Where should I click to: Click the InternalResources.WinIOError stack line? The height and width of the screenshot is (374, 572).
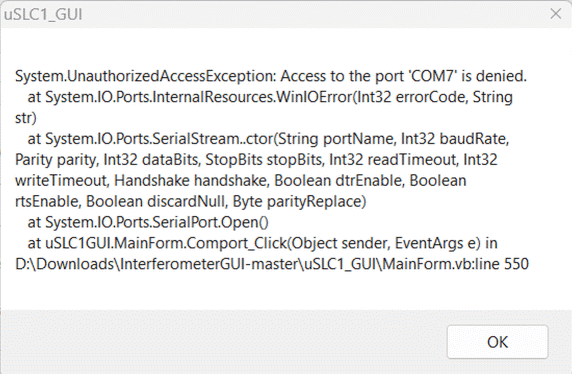pyautogui.click(x=270, y=97)
